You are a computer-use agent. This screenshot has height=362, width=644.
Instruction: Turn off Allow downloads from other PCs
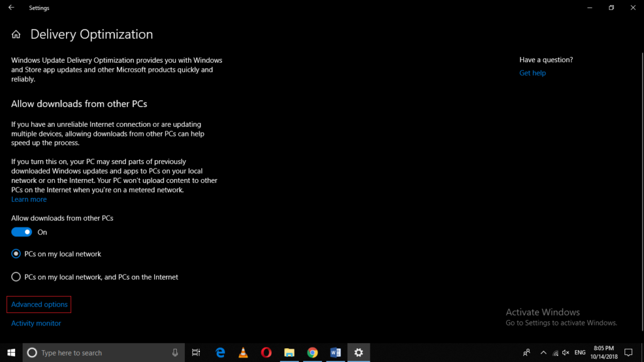21,233
